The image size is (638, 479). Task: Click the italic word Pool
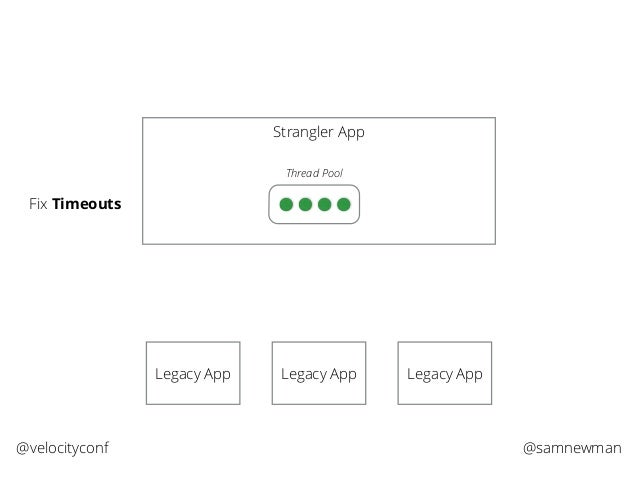click(332, 173)
